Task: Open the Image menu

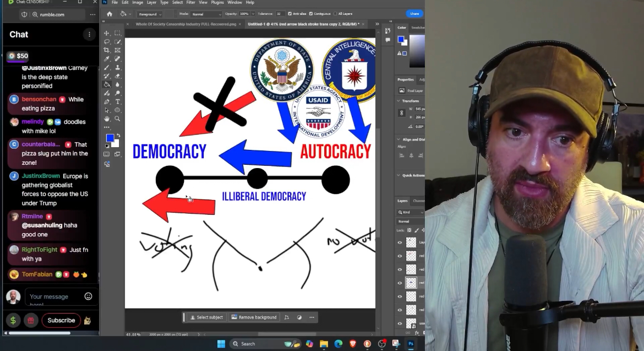Action: pos(138,2)
